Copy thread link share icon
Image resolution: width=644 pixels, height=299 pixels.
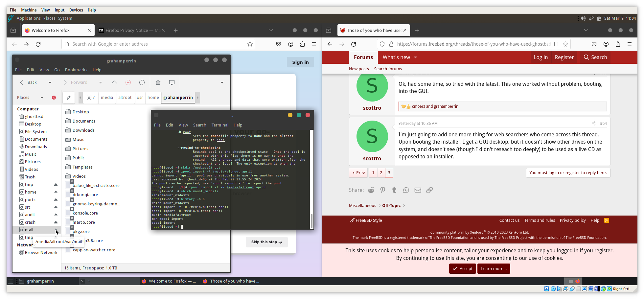point(429,190)
